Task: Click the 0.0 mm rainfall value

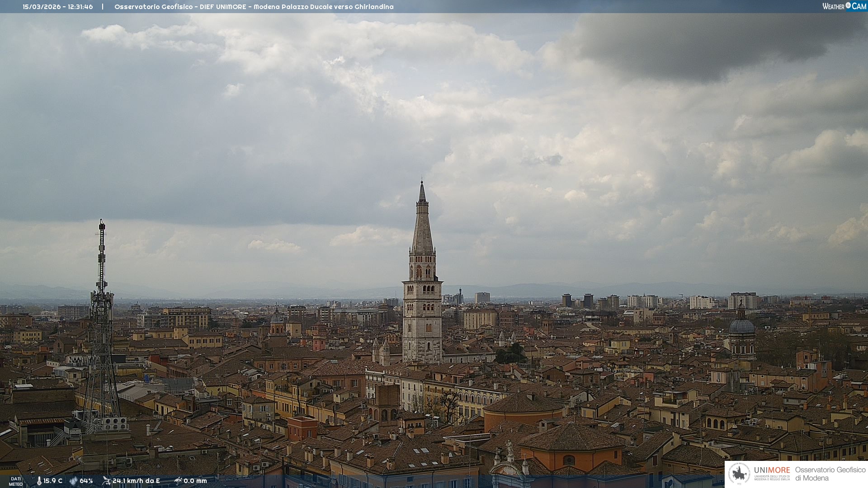Action: point(195,481)
